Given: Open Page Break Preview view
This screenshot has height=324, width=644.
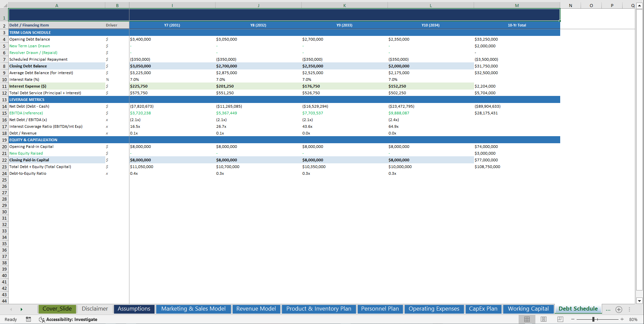Looking at the screenshot, I should pos(560,319).
